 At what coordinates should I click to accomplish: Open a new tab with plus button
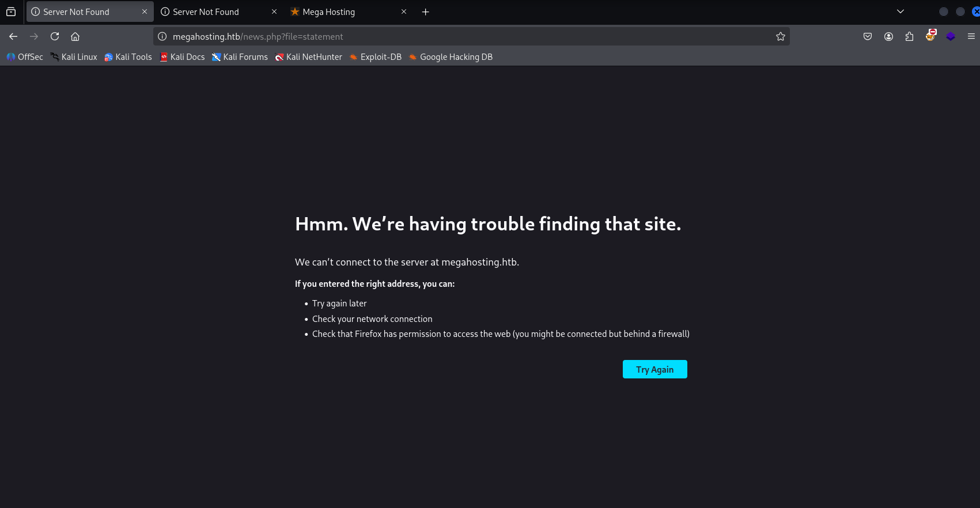coord(426,12)
